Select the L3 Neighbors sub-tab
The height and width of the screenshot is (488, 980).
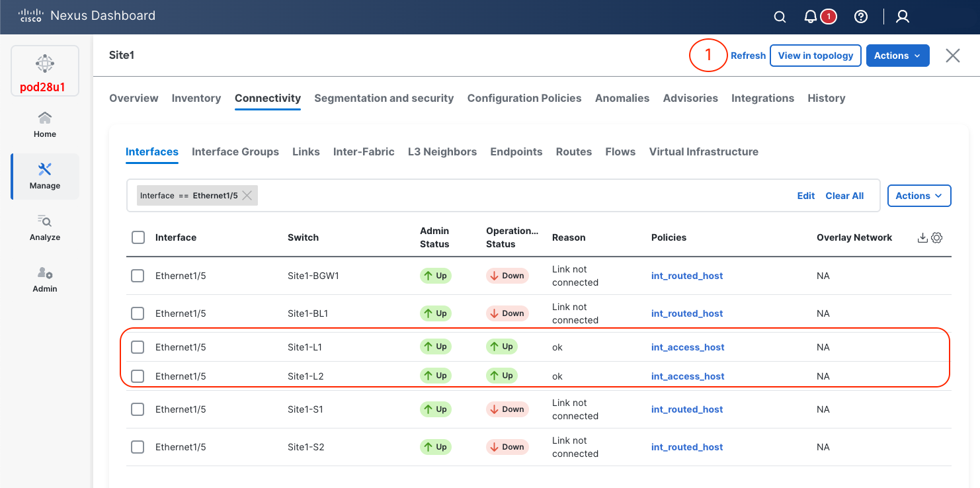pyautogui.click(x=442, y=151)
